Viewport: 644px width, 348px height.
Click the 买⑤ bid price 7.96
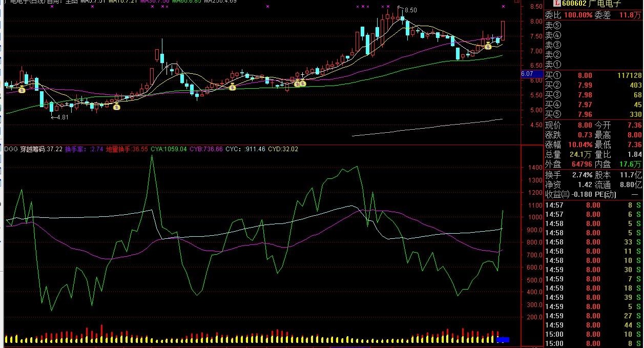point(585,115)
